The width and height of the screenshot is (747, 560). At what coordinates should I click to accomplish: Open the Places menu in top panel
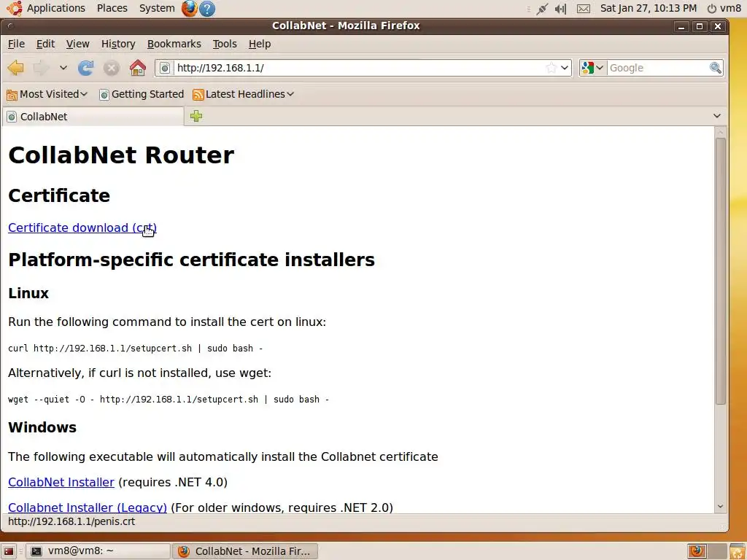112,8
